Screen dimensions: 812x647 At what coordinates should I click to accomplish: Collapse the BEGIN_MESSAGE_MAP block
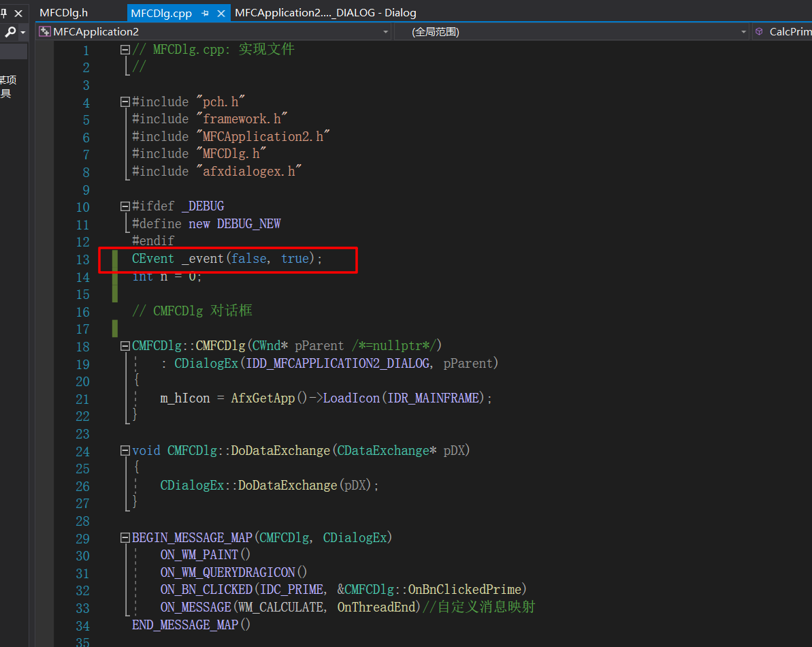coord(125,538)
